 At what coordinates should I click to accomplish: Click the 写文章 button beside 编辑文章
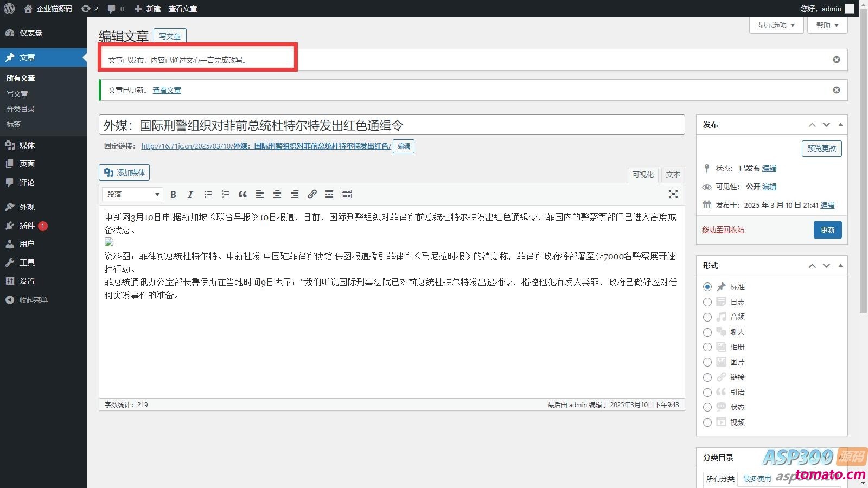coord(170,36)
